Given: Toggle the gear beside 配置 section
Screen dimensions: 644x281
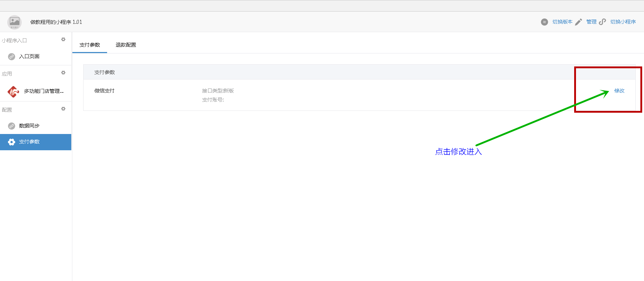Looking at the screenshot, I should pos(63,109).
